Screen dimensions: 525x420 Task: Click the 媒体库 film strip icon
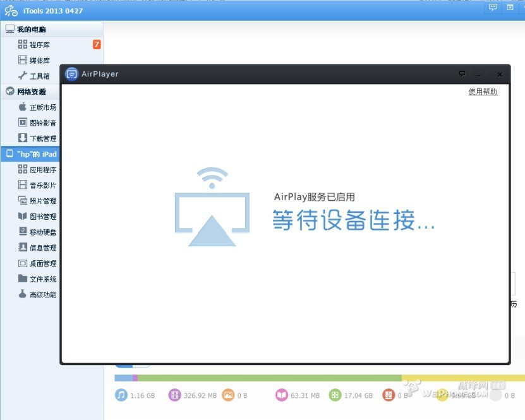tap(23, 60)
